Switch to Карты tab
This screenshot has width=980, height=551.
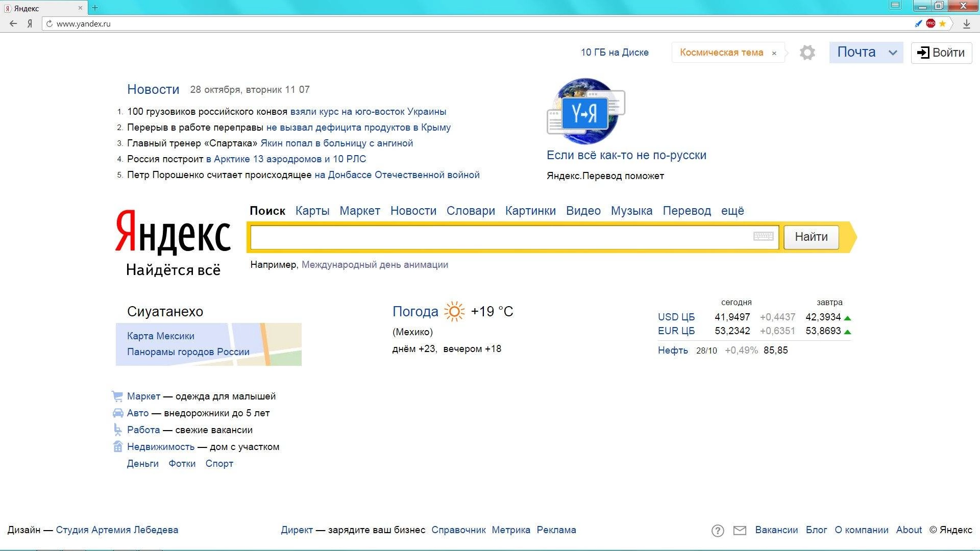click(312, 211)
